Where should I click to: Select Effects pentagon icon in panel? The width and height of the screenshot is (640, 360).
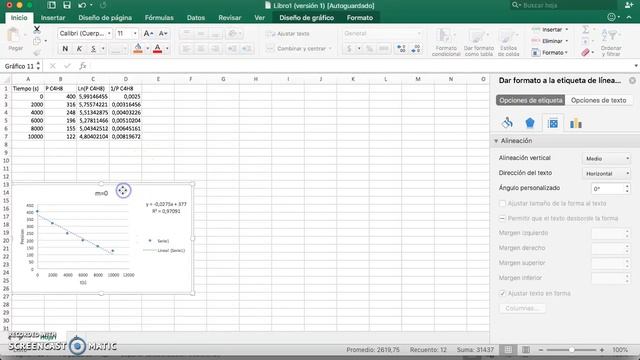(x=530, y=123)
